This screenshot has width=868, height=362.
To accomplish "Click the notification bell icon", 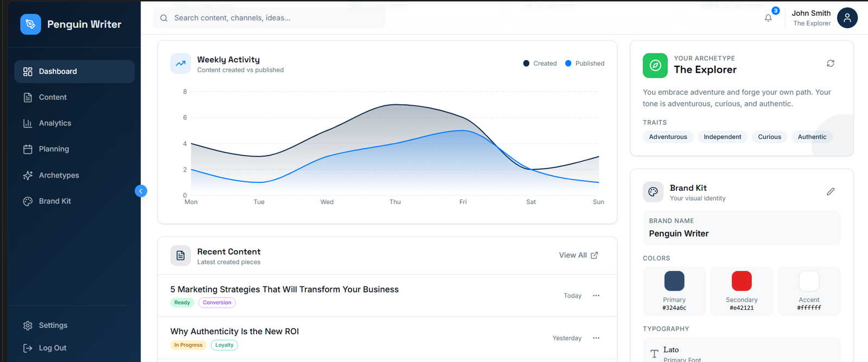I will 768,18.
